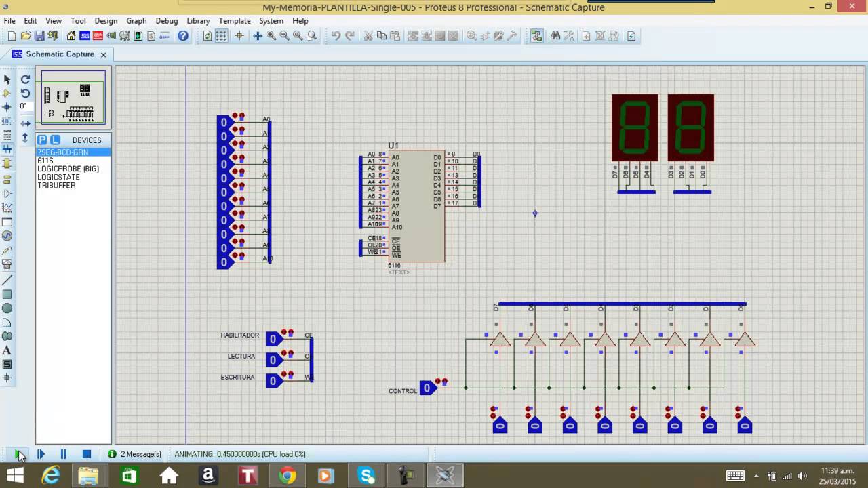Click the U1 6116 memory chip
Viewport: 868px width, 488px height.
click(x=416, y=206)
